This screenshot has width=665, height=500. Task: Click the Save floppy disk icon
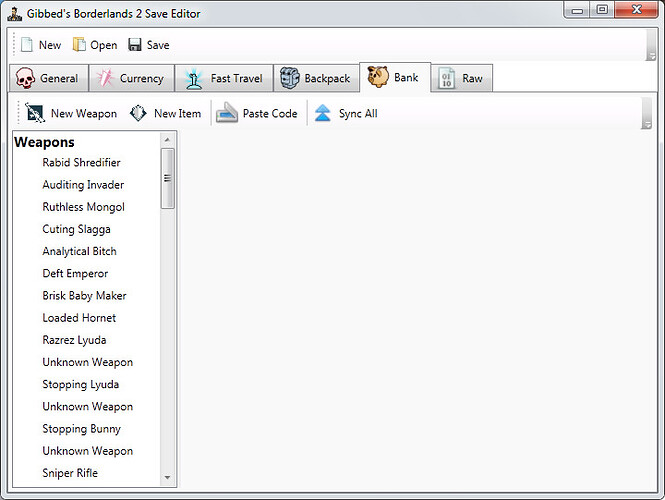[135, 45]
